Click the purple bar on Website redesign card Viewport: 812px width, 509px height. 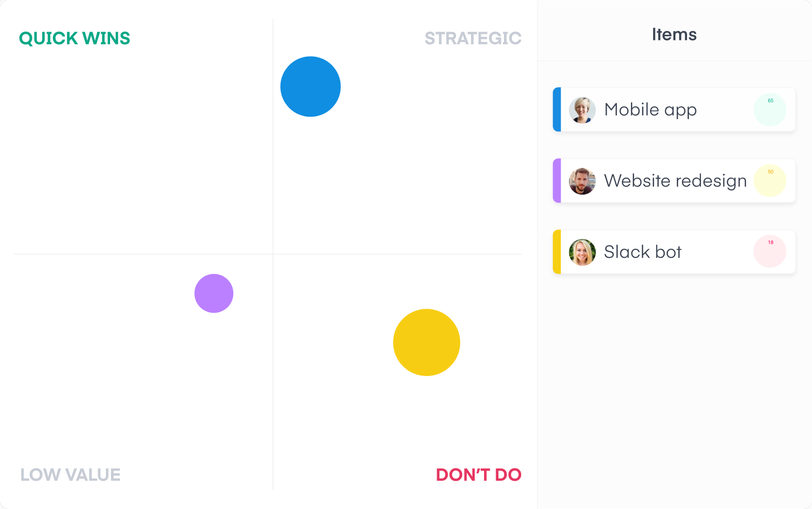tap(556, 181)
